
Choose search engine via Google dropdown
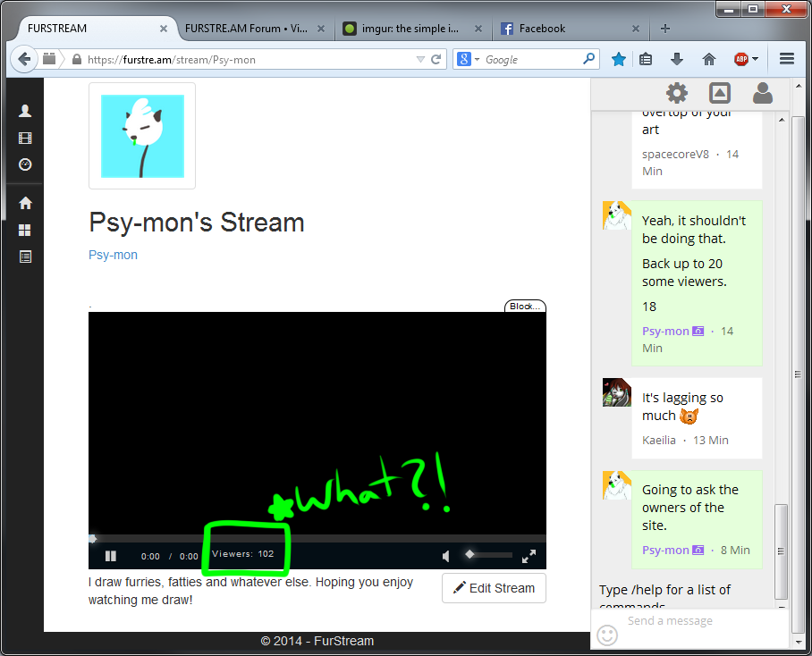[x=468, y=60]
